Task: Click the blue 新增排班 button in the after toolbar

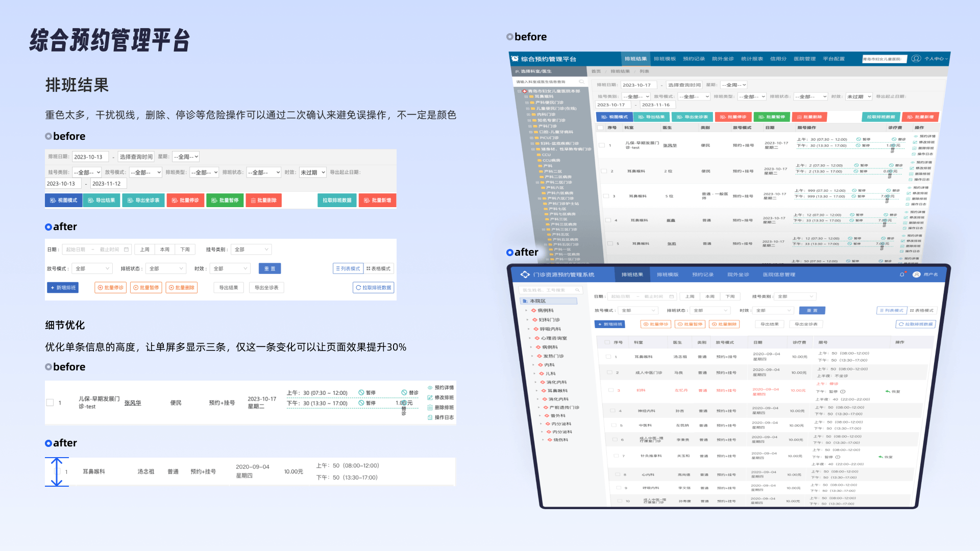Action: tap(63, 288)
